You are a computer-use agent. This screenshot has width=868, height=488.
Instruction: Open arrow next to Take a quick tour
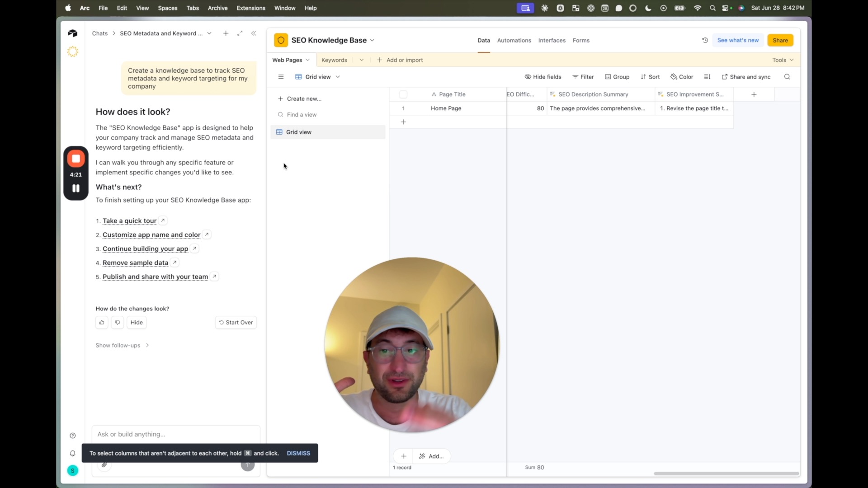163,221
